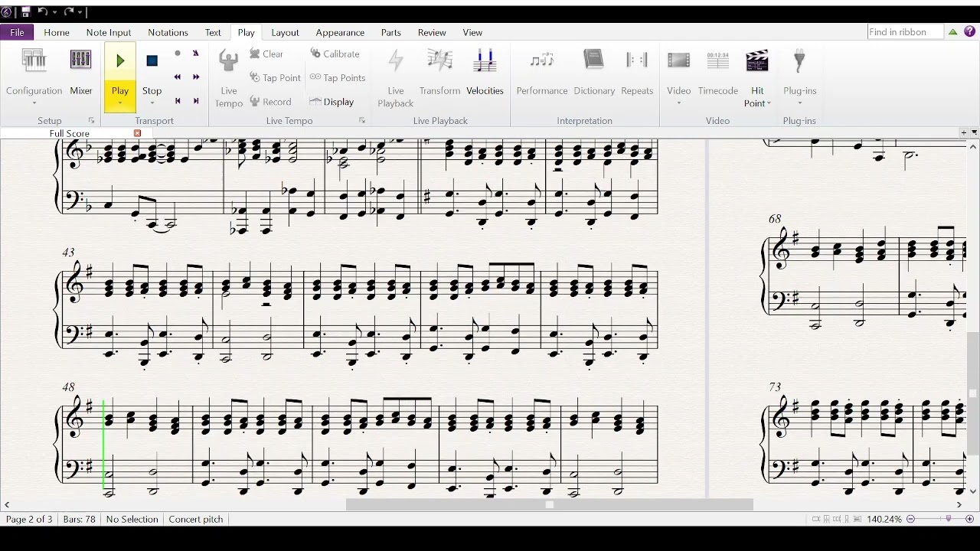Expand the Play button dropdown arrow
Screen dimensions: 980x551
tap(120, 103)
